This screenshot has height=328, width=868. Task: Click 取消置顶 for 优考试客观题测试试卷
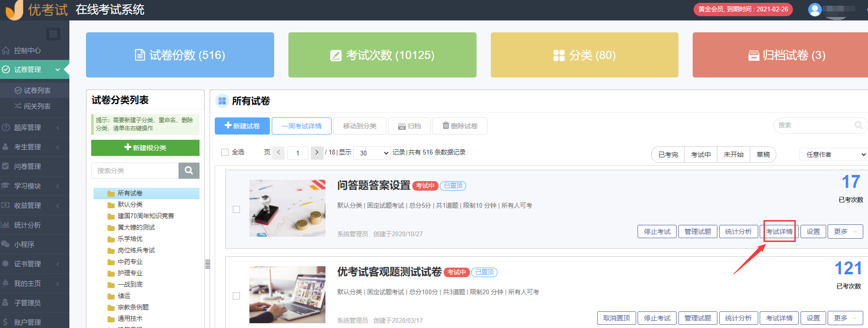(x=617, y=318)
